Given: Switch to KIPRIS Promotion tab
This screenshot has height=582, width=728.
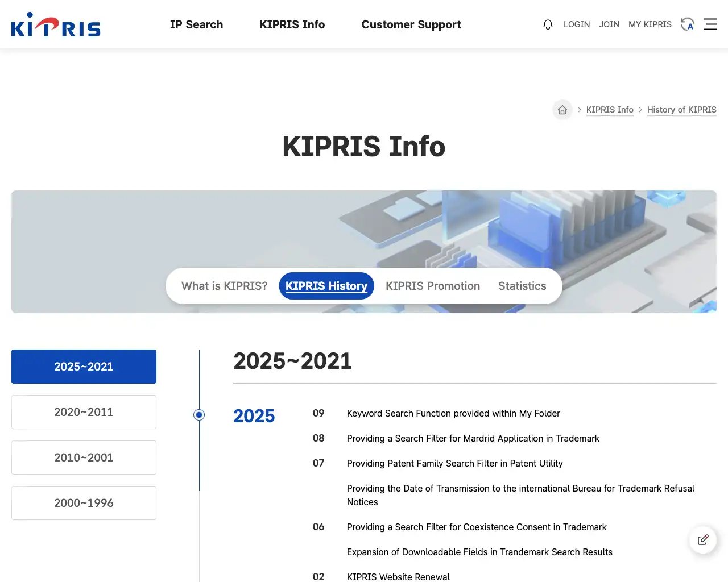Looking at the screenshot, I should [x=433, y=286].
